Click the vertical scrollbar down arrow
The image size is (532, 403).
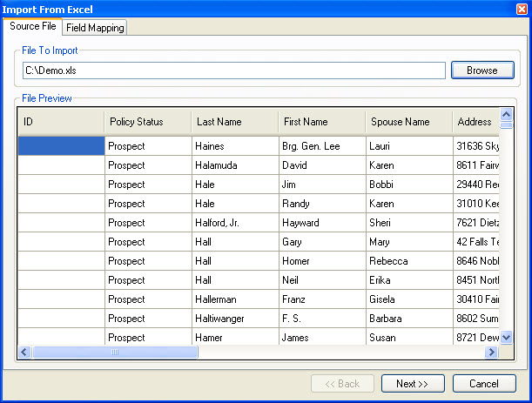(x=506, y=338)
